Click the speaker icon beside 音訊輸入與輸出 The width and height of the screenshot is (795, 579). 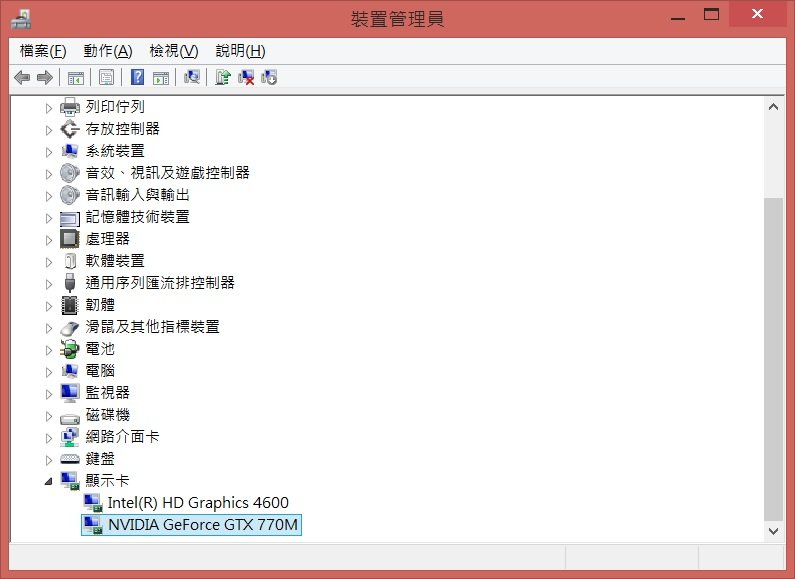[70, 195]
